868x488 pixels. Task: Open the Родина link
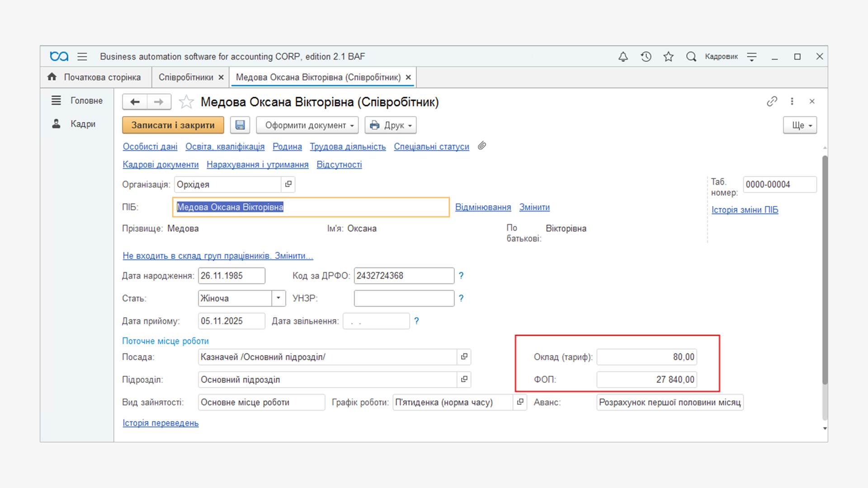pos(287,146)
